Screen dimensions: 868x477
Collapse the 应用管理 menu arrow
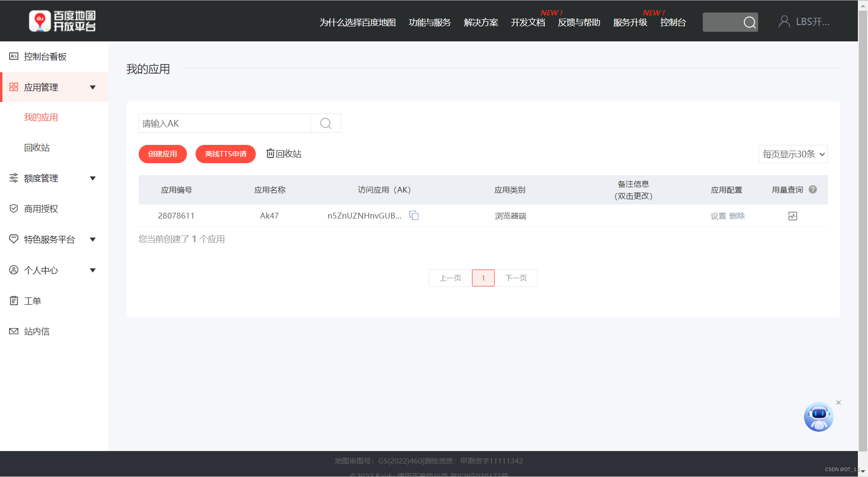click(x=93, y=87)
